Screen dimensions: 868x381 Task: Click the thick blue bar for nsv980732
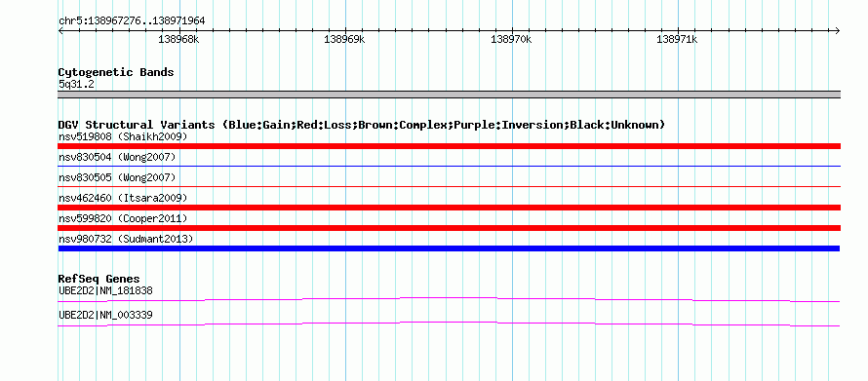(x=449, y=248)
